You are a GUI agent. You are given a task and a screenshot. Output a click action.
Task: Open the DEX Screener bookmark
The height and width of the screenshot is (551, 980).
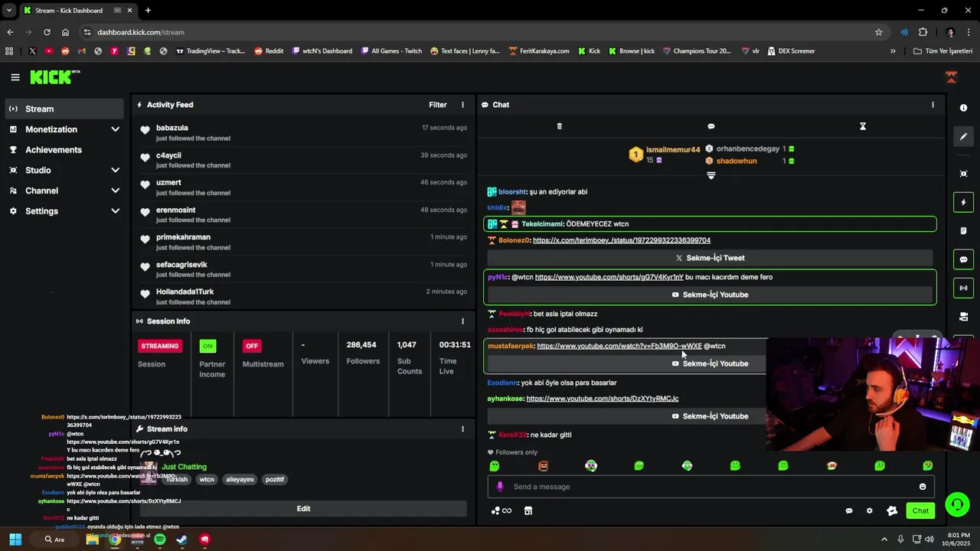click(790, 51)
